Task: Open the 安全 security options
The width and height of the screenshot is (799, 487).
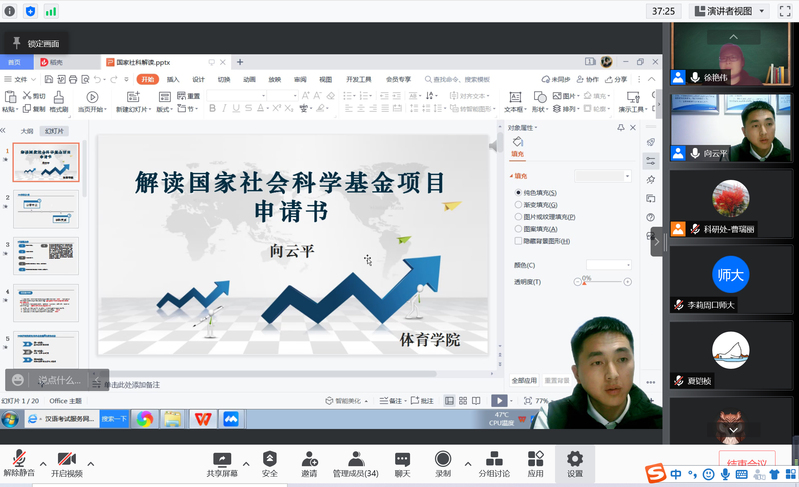Action: pos(270,463)
